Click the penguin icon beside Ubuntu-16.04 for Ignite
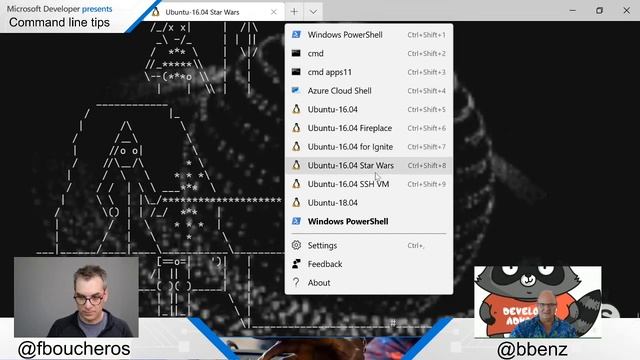 [x=296, y=147]
